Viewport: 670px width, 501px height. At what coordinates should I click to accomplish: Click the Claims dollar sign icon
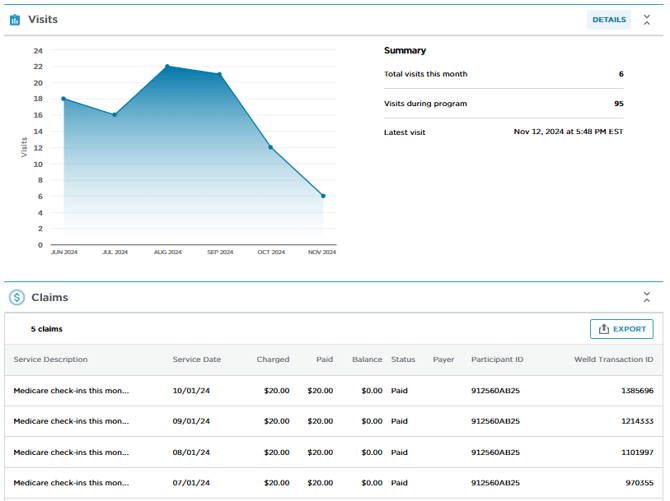pos(16,297)
